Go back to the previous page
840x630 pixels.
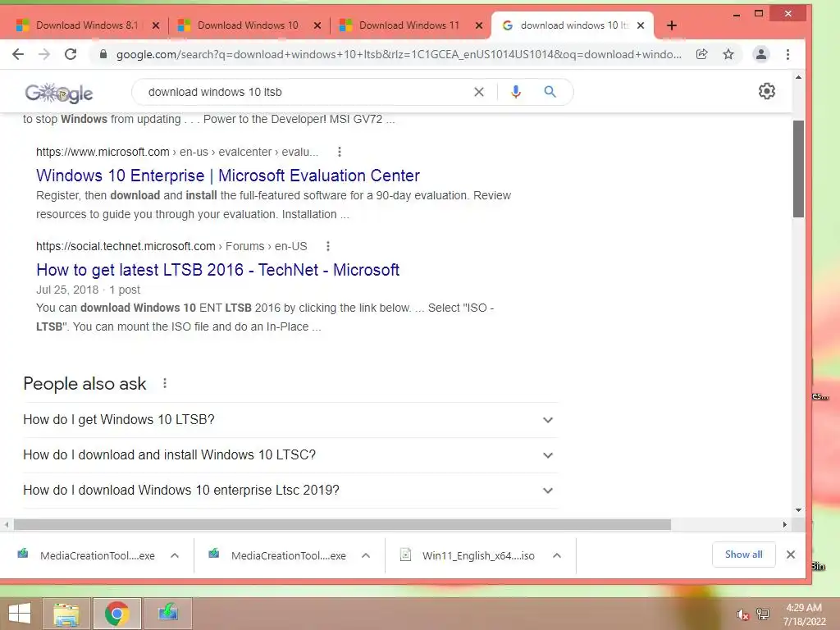point(18,54)
